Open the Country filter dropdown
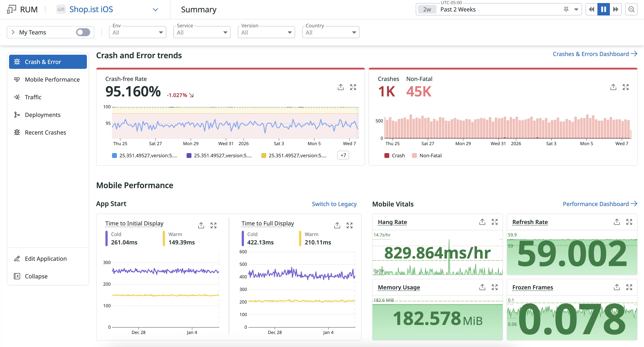Screen dimensions: 644x347 [x=331, y=32]
